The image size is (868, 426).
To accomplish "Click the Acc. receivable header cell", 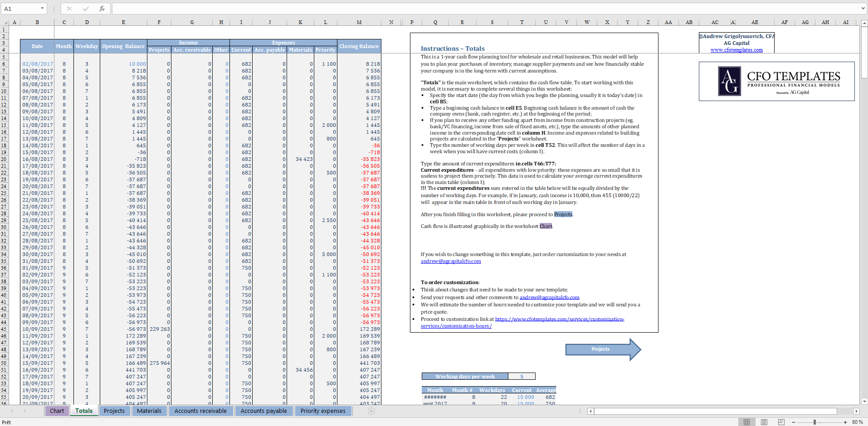I will 192,50.
